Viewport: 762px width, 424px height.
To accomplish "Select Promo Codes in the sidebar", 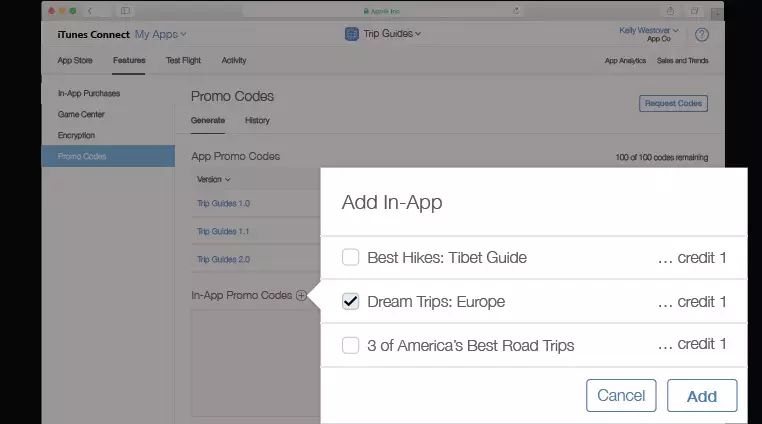I will [108, 156].
